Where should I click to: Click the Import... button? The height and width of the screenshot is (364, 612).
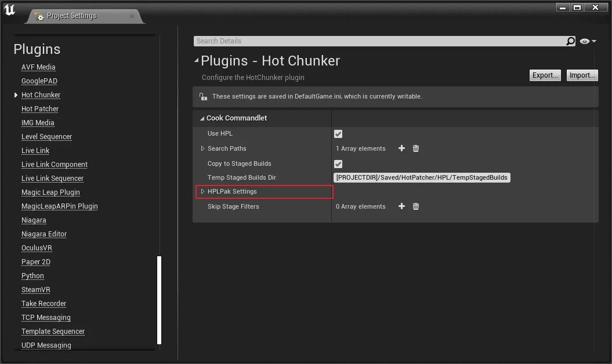click(x=582, y=75)
